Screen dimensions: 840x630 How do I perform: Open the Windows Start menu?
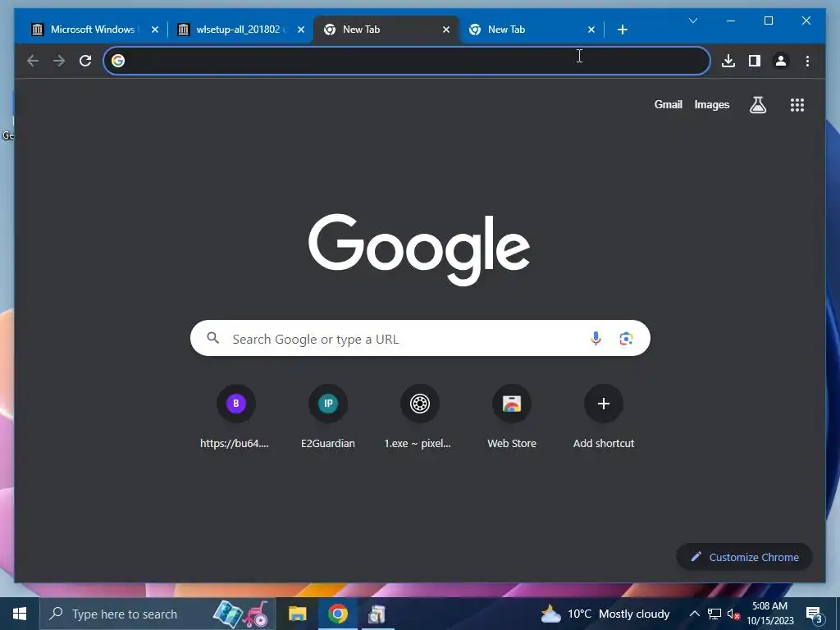pyautogui.click(x=20, y=614)
